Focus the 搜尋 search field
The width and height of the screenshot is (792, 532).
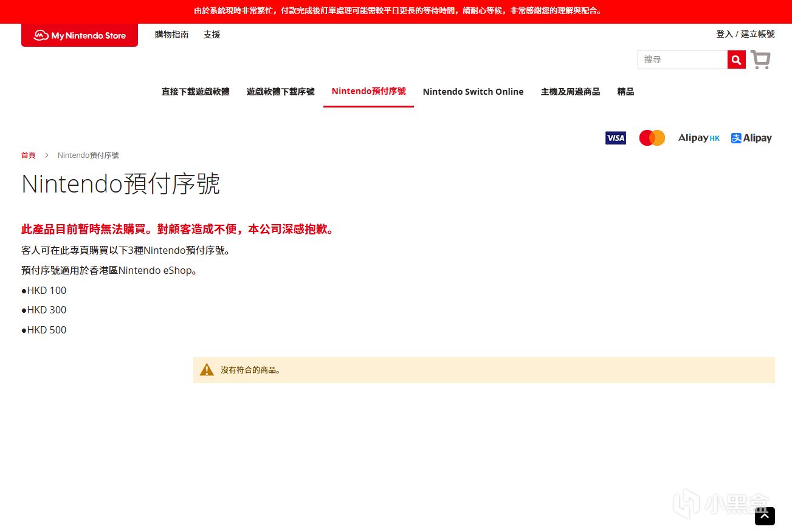[683, 60]
